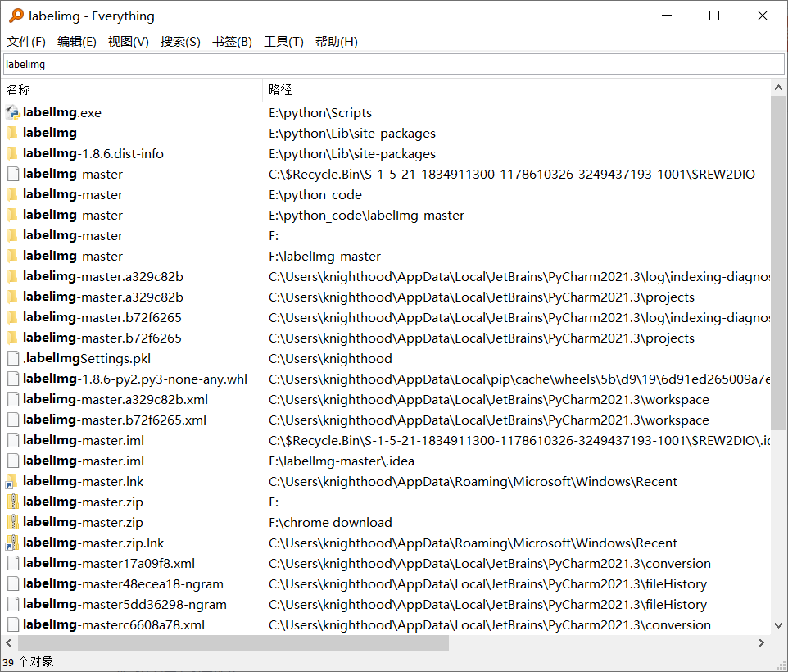Click the status bar resize grip
Viewport: 788px width, 672px height.
[781, 665]
